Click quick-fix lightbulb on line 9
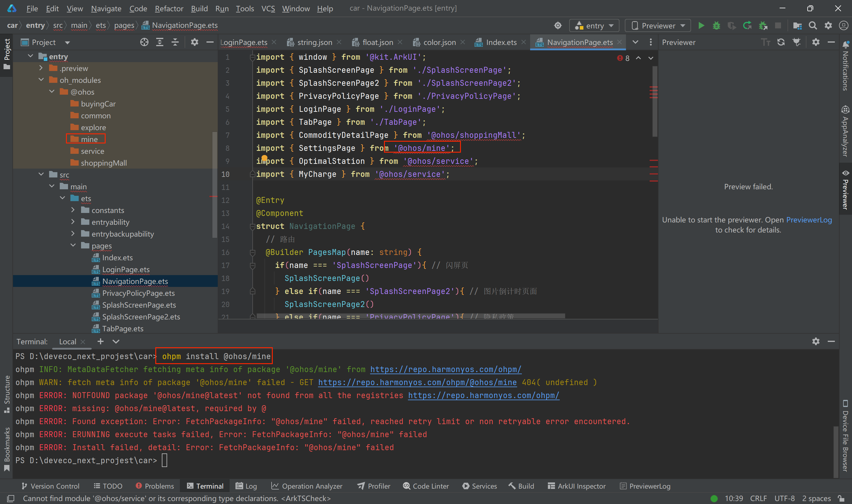 (264, 158)
